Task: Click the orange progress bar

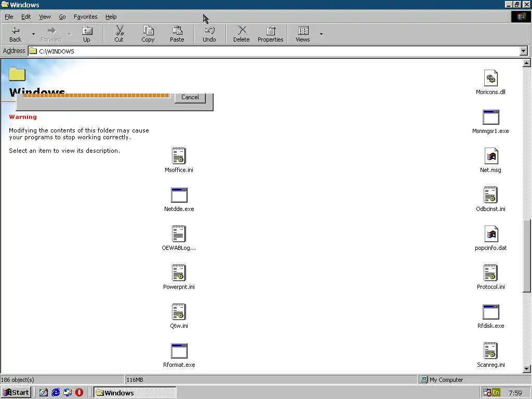Action: pyautogui.click(x=96, y=96)
